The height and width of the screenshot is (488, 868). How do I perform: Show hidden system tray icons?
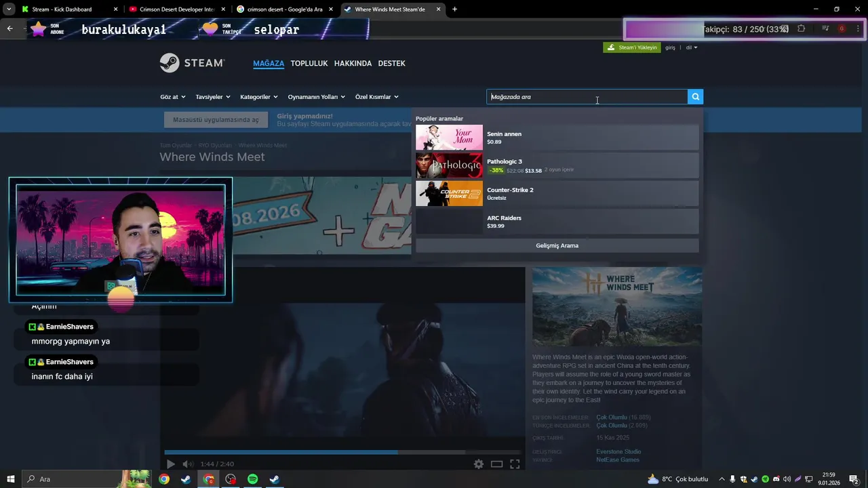(x=722, y=479)
